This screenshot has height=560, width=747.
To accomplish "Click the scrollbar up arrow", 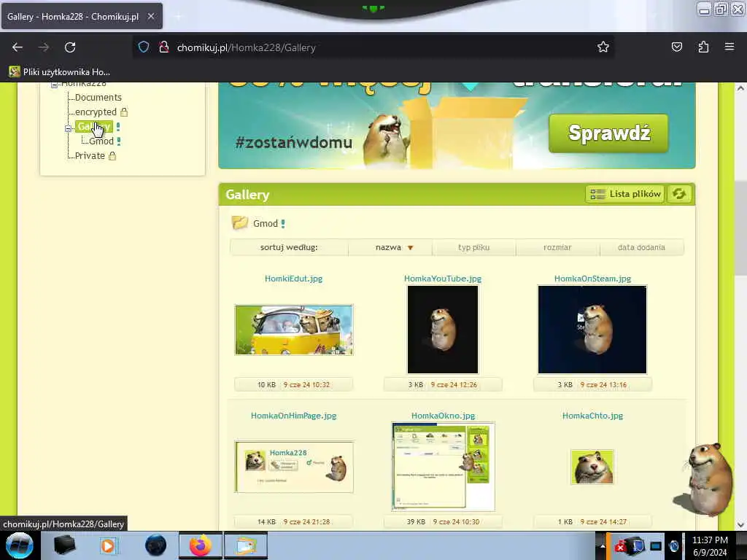I will pyautogui.click(x=740, y=88).
